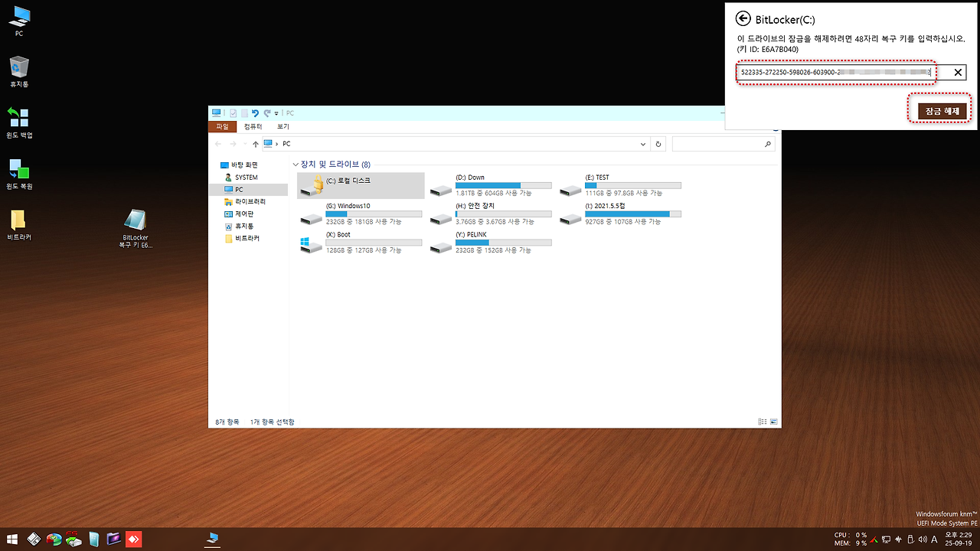Screen dimensions: 980x551
Task: Select BitLocker 복구 키 file on desktop
Action: click(x=134, y=229)
